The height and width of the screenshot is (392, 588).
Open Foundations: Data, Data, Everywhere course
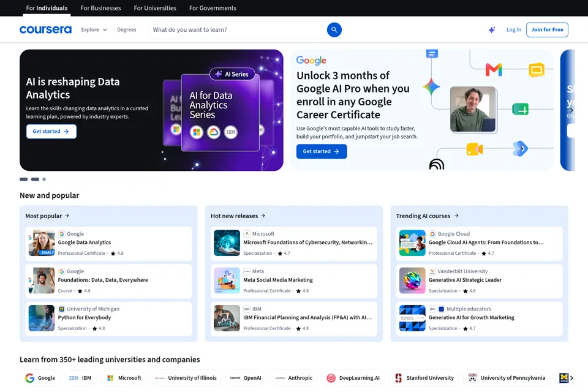pyautogui.click(x=108, y=281)
